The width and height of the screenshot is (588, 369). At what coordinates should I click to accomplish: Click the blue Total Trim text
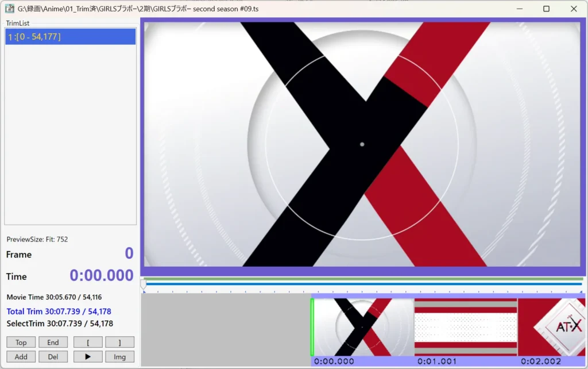point(59,312)
